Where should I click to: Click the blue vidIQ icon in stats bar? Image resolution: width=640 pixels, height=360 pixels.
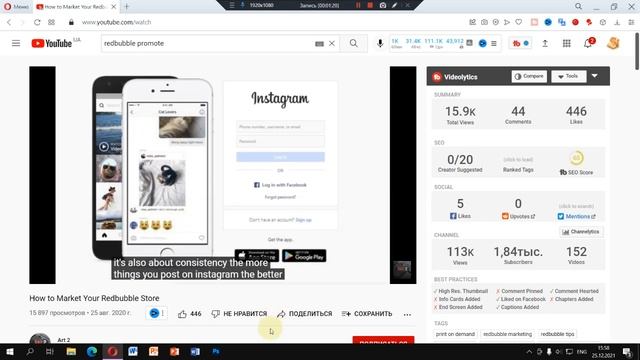(482, 43)
